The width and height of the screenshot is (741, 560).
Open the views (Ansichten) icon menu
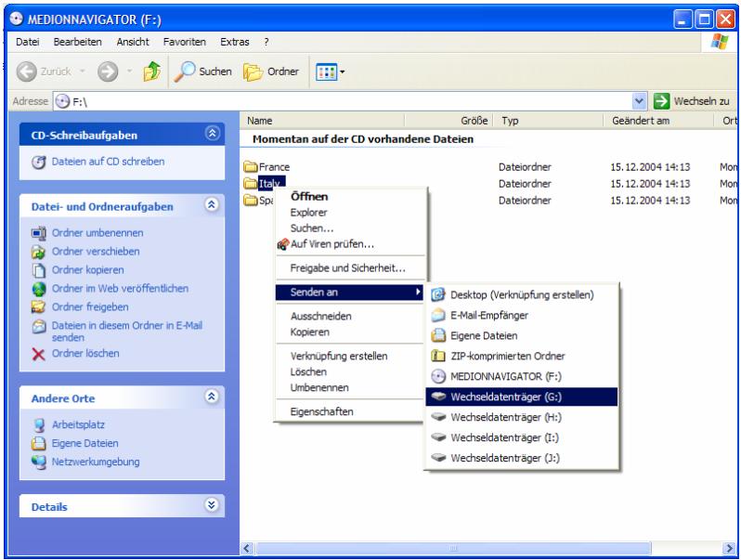coord(327,72)
